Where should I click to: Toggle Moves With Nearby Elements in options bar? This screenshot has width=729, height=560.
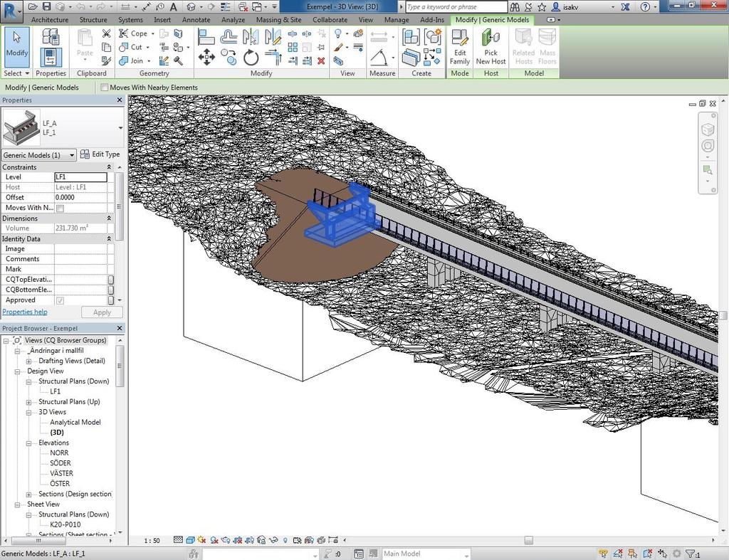[104, 88]
